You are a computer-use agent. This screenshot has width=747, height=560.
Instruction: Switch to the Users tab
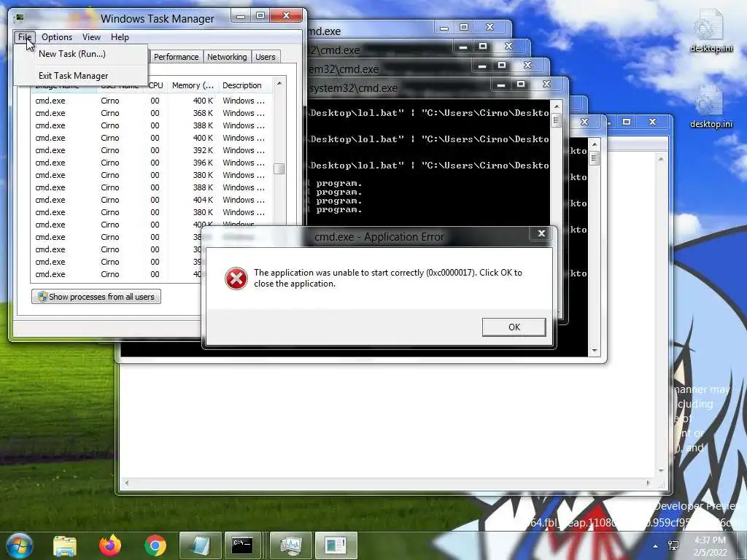(x=266, y=57)
